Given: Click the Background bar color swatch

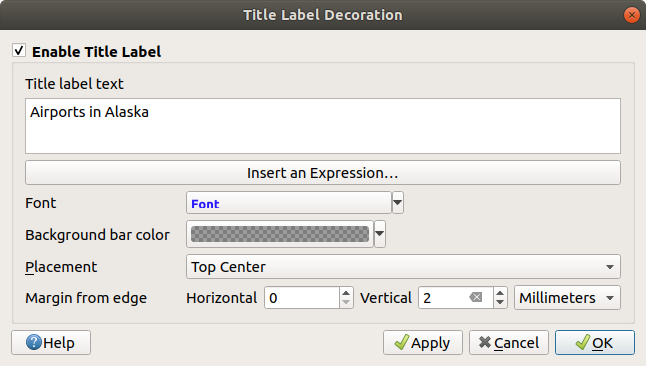Looking at the screenshot, I should [280, 234].
